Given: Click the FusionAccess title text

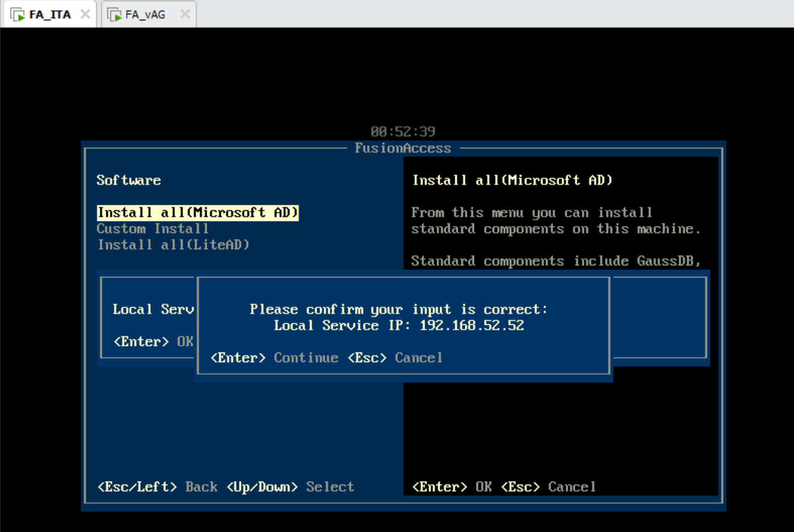Looking at the screenshot, I should (x=402, y=148).
